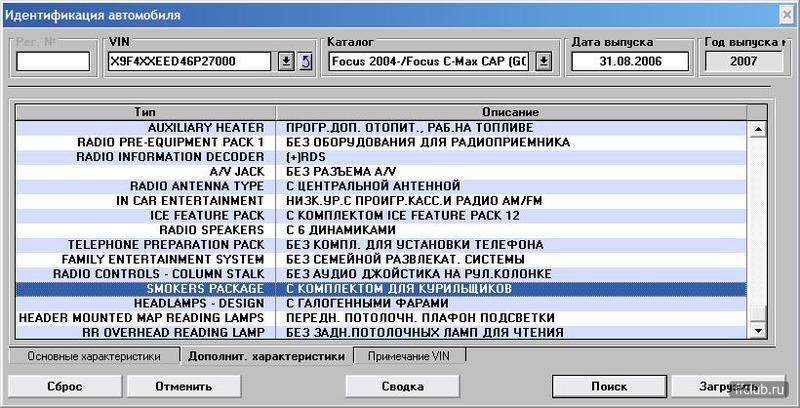This screenshot has width=800, height=408.
Task: Click description БЕЗ АУДИО ДЖОЙСТИКА НА РУЛ.КОЛОНКЕ
Action: click(x=418, y=274)
